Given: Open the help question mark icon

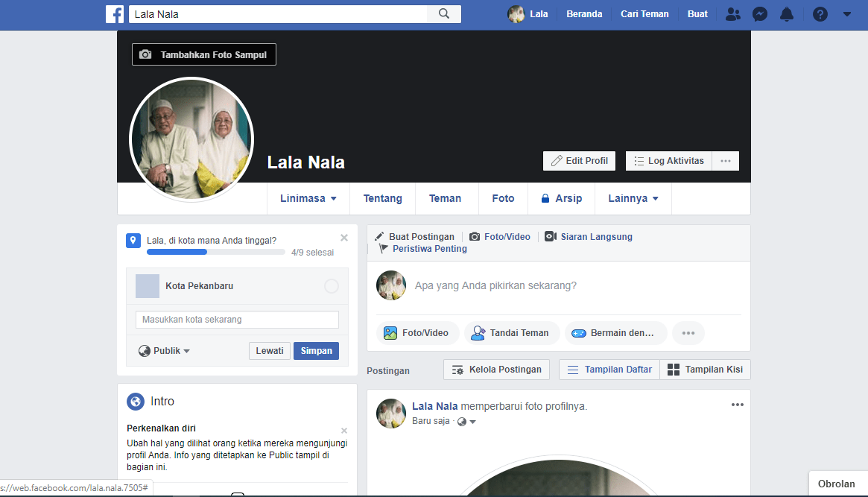Looking at the screenshot, I should coord(820,14).
